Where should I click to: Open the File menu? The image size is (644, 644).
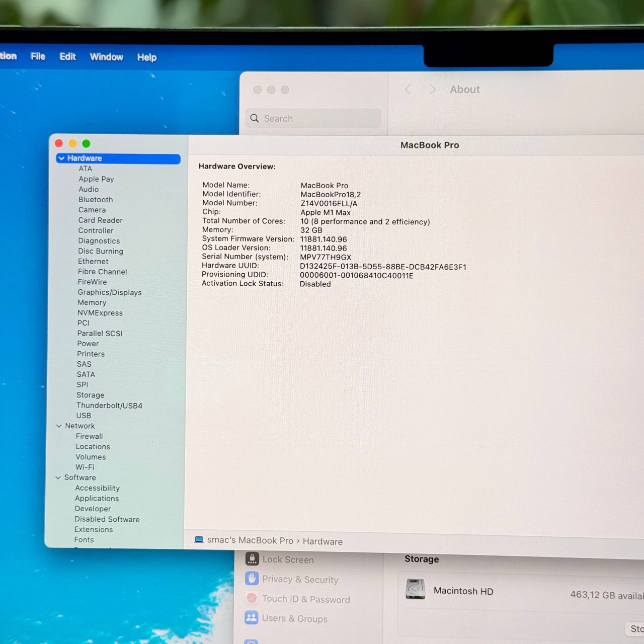pyautogui.click(x=37, y=57)
